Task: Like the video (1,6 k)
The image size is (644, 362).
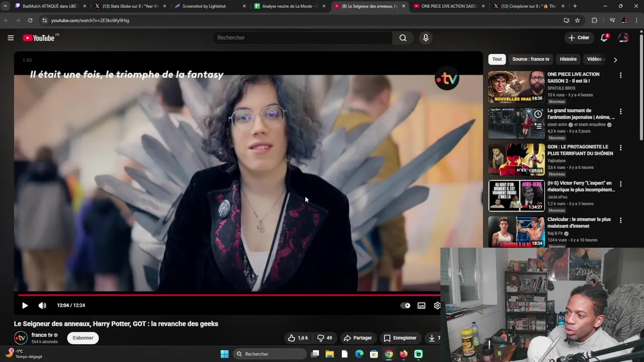Action: click(x=298, y=338)
